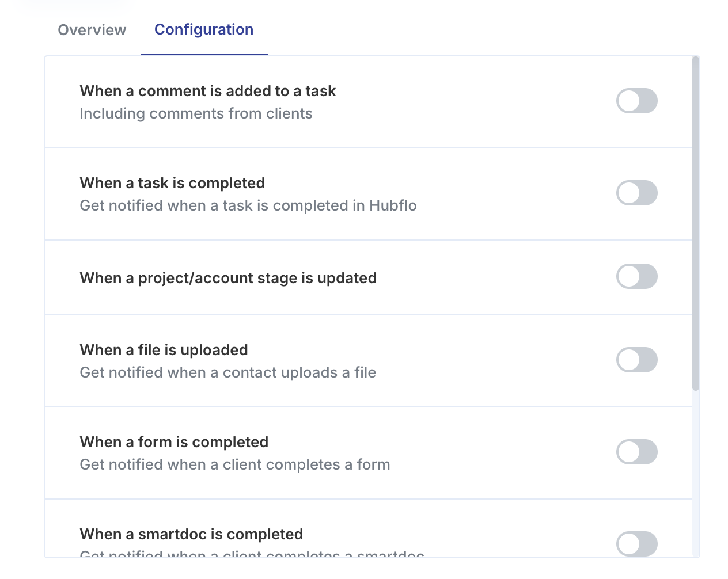Viewport: 728px width, 579px height.
Task: Click the 'When a file is uploaded' heading
Action: click(164, 350)
